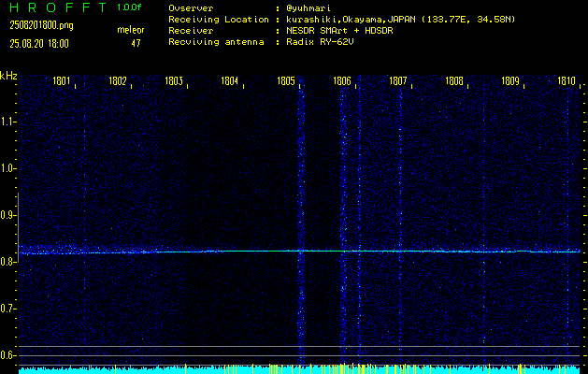Click the observer name @yuhmari

tap(308, 8)
